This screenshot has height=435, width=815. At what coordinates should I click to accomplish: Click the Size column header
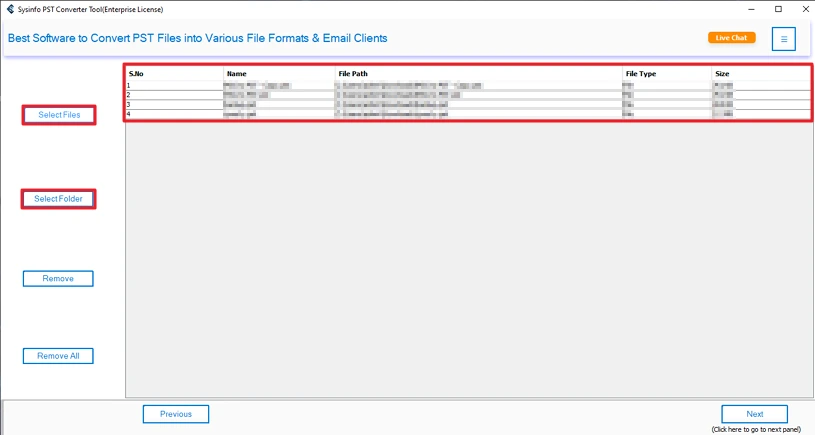tap(761, 74)
